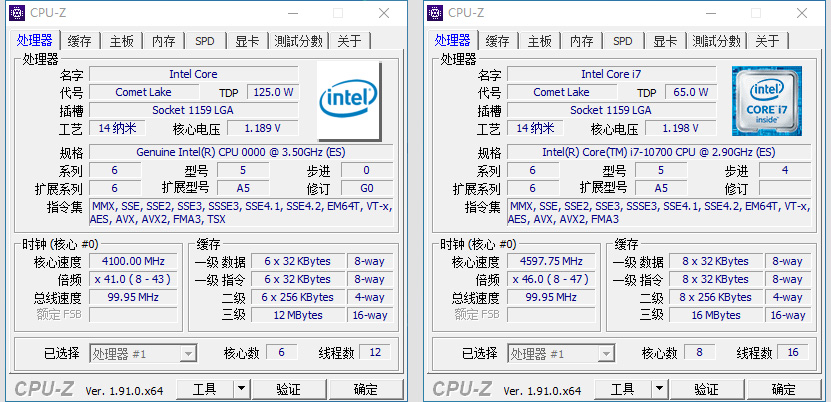Click the TDP value 65.0 W

[x=691, y=92]
